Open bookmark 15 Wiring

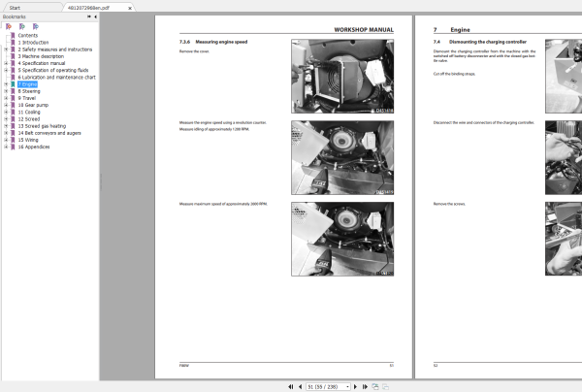[28, 140]
